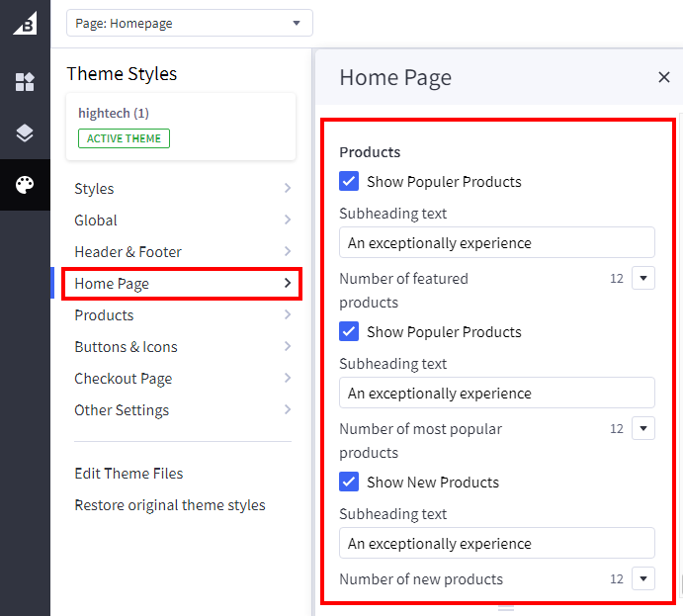
Task: Click Subheading text field under Show New Products
Action: (x=496, y=544)
